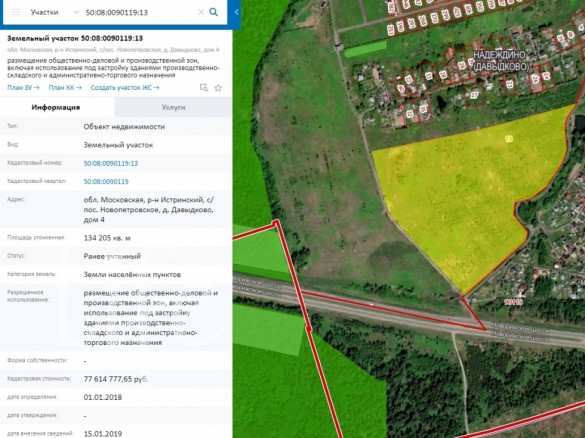The image size is (585, 438).
Task: Switch to the Информация tab
Action: pos(56,107)
